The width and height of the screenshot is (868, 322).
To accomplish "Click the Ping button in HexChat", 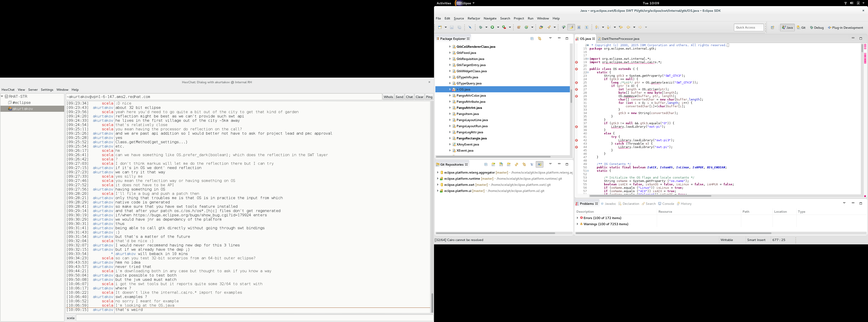I will (x=429, y=97).
